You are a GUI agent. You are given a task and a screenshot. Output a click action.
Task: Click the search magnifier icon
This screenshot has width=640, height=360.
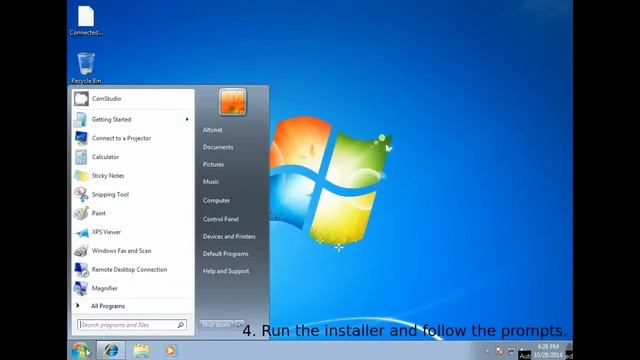coord(181,325)
